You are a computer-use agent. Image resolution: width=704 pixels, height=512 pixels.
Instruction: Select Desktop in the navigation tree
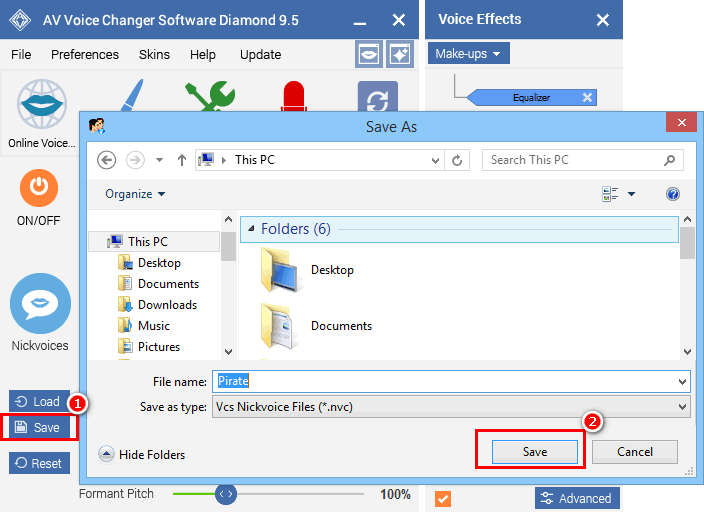[150, 263]
